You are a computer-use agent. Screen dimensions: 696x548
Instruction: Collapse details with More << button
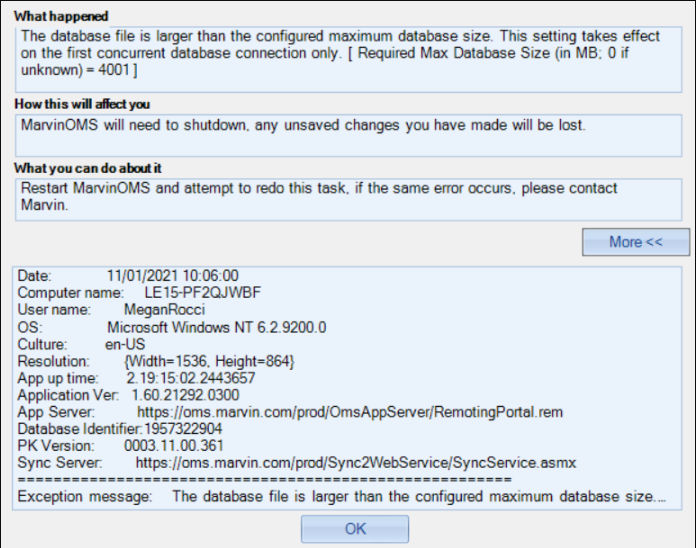636,242
